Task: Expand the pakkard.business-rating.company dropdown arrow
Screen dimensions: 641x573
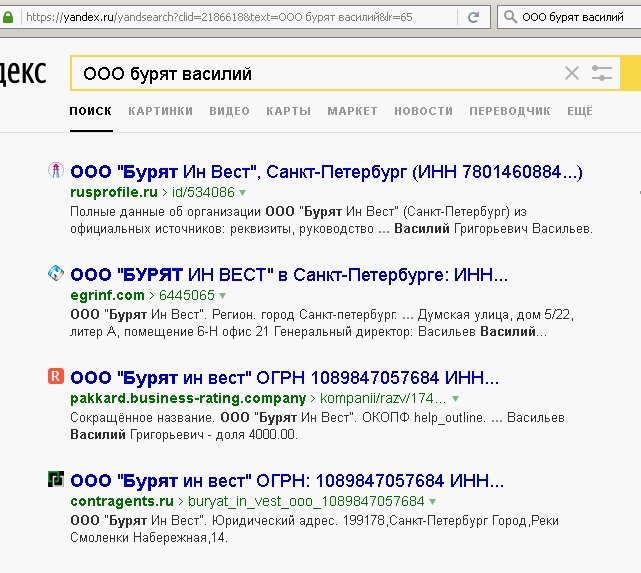Action: click(455, 398)
